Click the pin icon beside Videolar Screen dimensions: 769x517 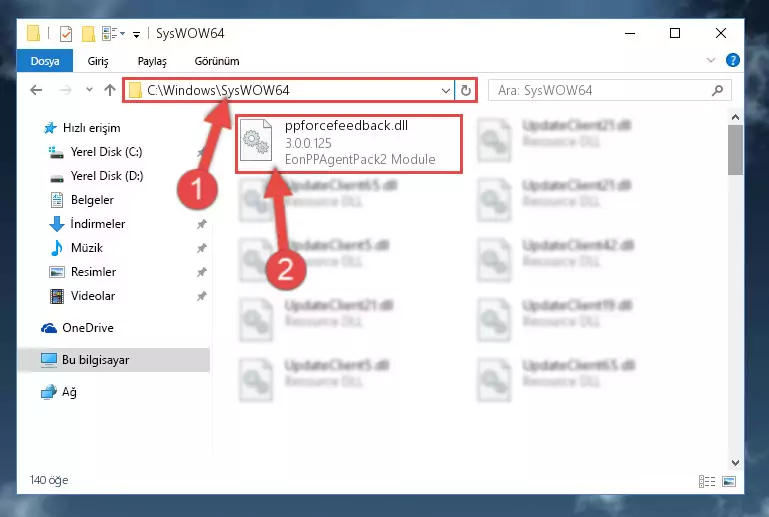point(202,296)
